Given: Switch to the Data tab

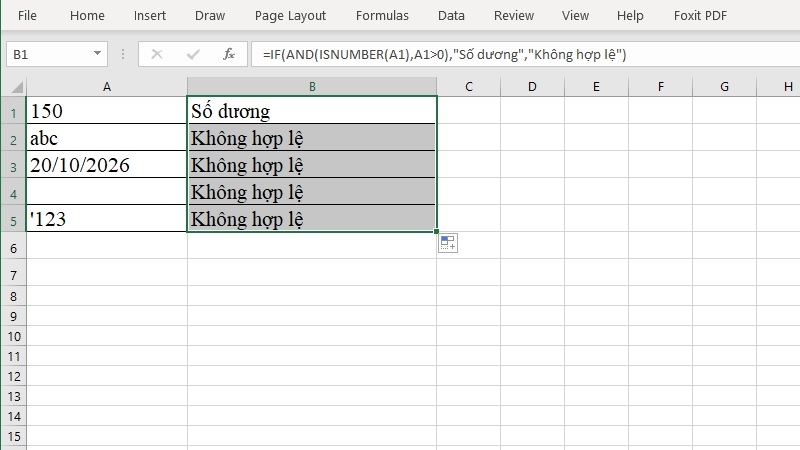Looking at the screenshot, I should click(x=451, y=16).
